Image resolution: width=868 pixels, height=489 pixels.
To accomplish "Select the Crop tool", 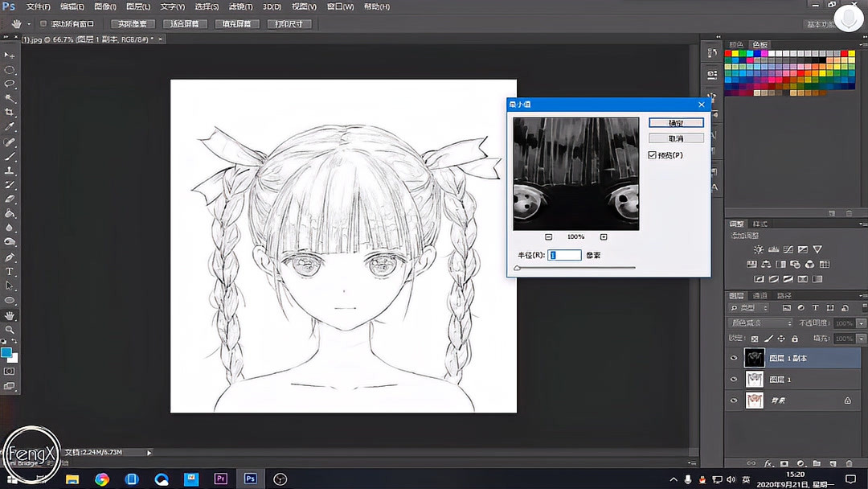I will 10,111.
